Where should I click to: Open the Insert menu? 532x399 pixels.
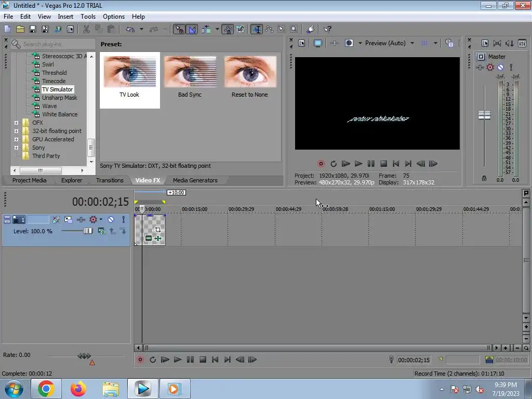(65, 16)
